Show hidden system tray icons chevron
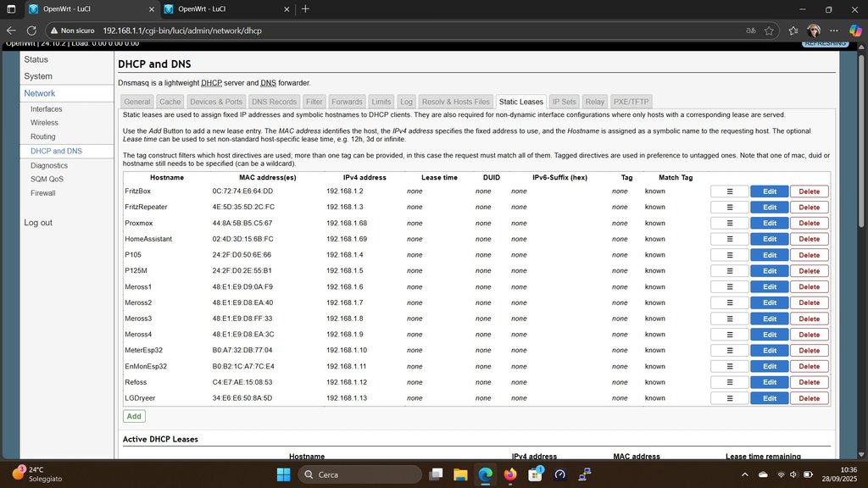Viewport: 868px width, 488px height. pos(744,474)
